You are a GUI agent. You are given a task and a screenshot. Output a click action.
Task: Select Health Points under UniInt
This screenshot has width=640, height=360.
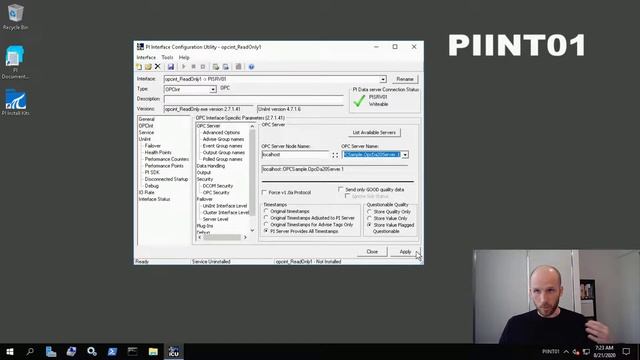click(158, 152)
